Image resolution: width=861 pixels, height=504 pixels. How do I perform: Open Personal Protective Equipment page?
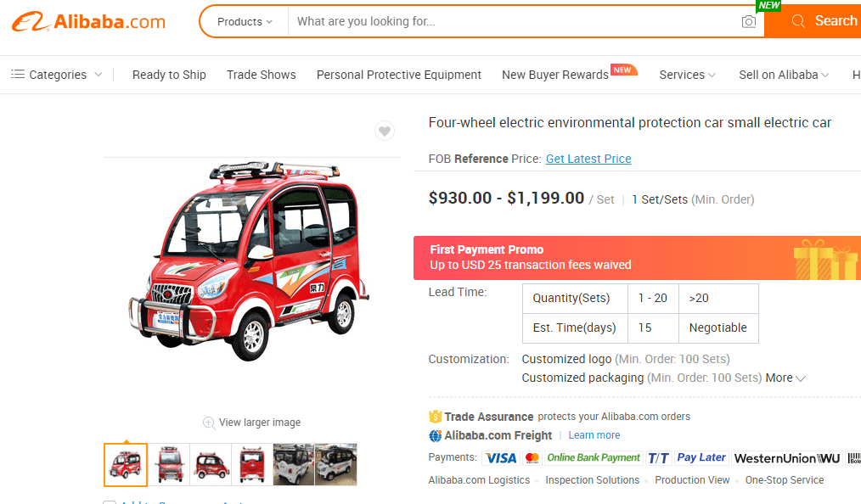[399, 75]
